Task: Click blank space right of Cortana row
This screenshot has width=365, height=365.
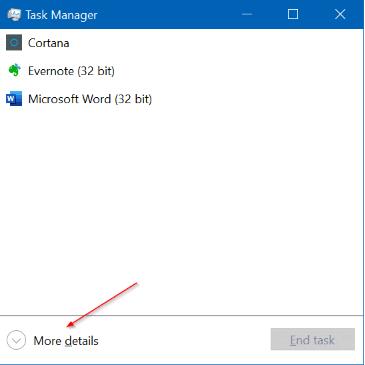Action: [x=217, y=43]
